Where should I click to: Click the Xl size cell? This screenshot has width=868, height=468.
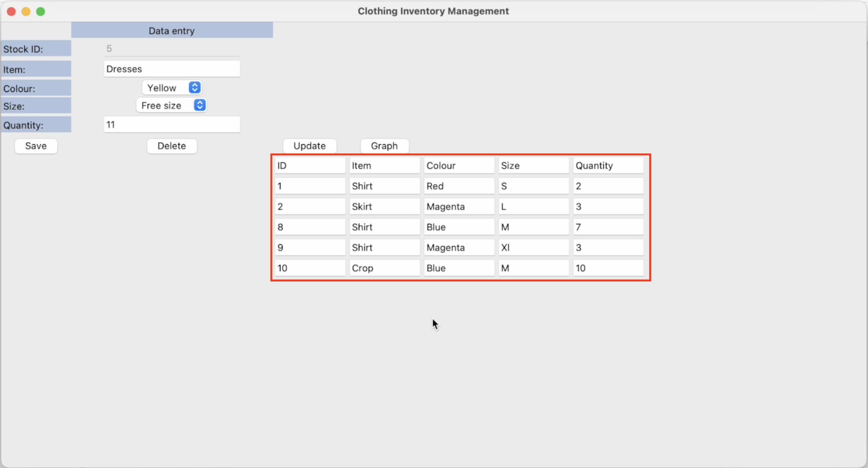click(533, 247)
